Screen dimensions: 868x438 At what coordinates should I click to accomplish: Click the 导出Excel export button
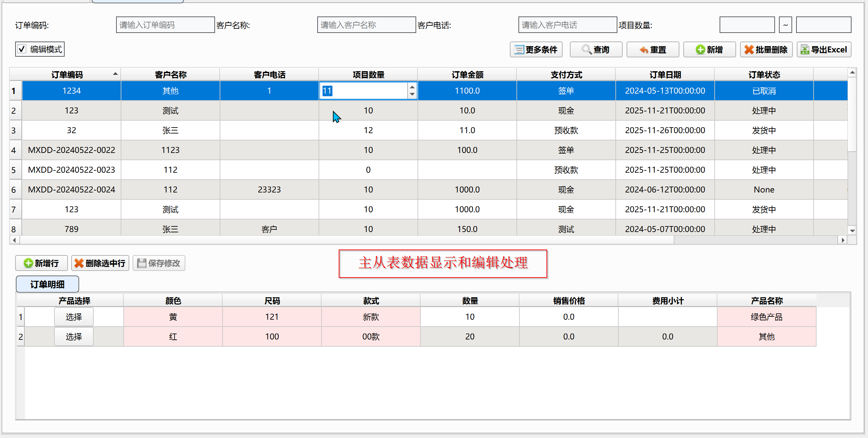tap(823, 49)
